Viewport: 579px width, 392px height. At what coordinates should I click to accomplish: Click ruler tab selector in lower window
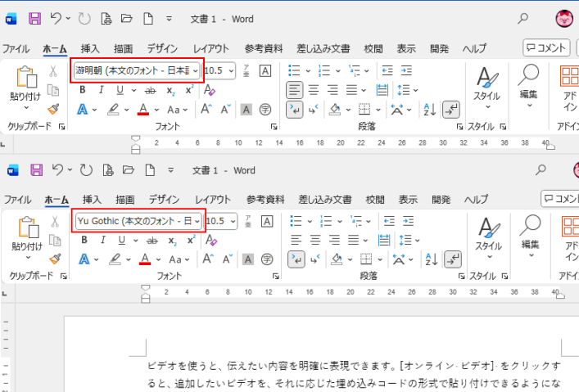(4, 294)
